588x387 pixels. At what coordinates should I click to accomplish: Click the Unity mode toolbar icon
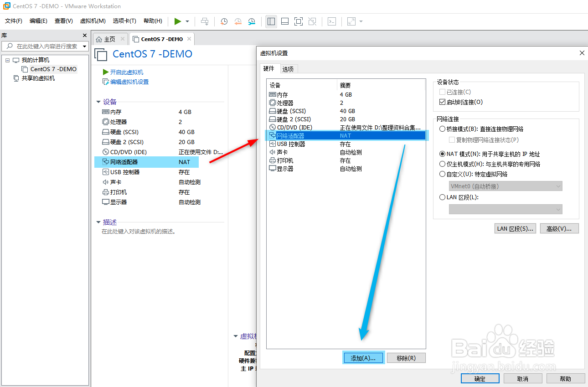tap(312, 21)
